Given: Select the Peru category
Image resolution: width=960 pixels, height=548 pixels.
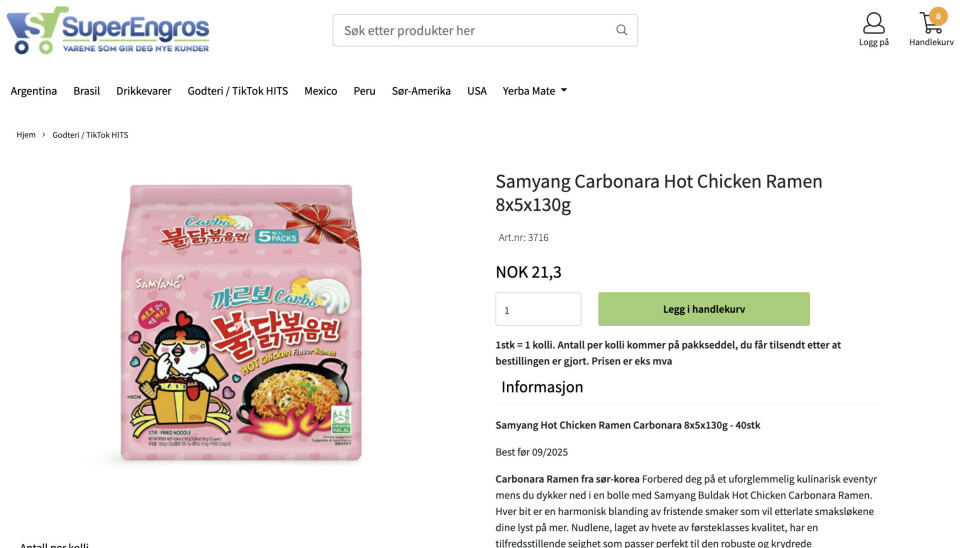Looking at the screenshot, I should click(364, 91).
